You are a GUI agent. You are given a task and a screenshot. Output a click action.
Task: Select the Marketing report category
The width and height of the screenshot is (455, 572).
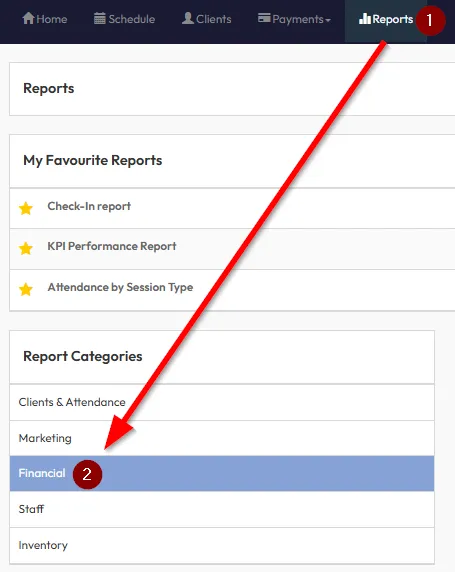[222, 438]
